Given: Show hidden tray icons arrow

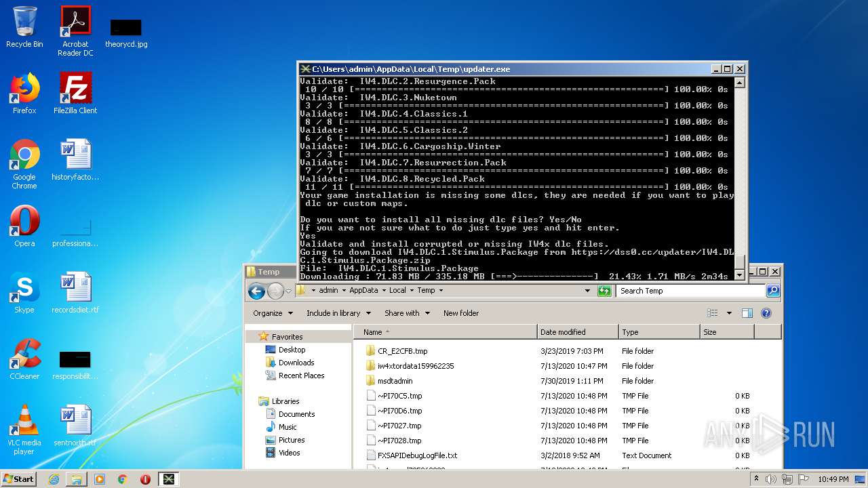Looking at the screenshot, I should click(756, 479).
